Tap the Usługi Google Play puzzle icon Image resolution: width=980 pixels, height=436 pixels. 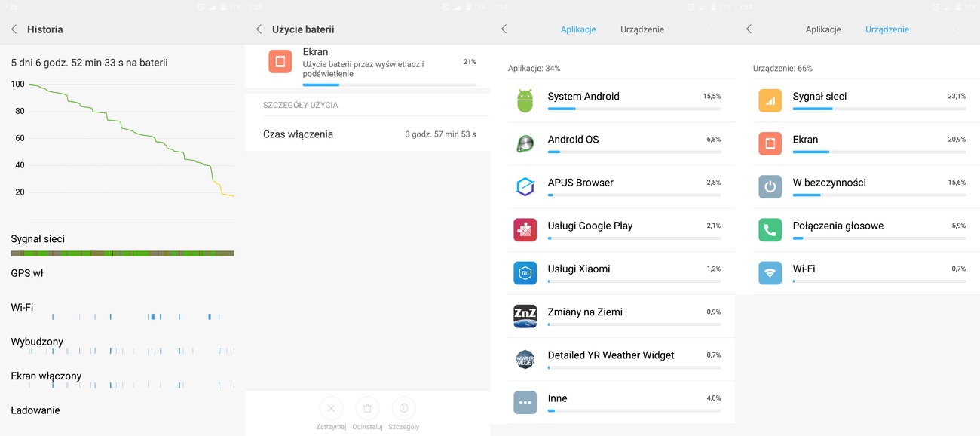tap(525, 230)
